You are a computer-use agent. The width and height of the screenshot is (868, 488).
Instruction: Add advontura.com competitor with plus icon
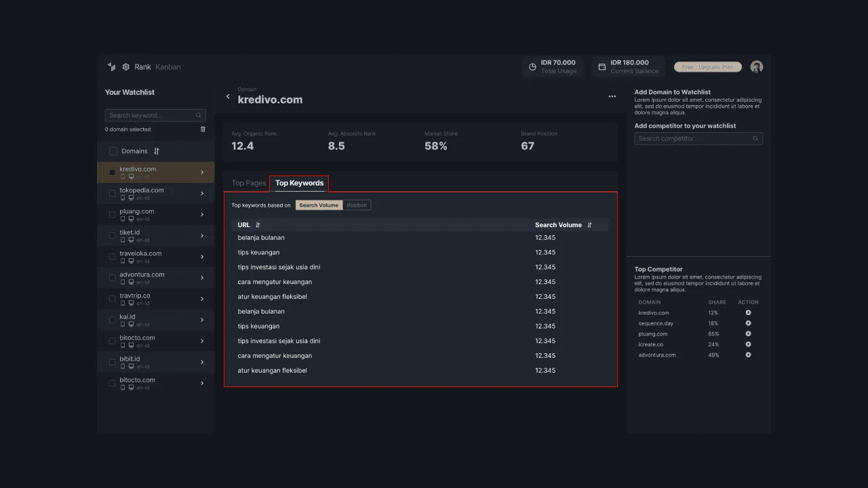coord(748,355)
